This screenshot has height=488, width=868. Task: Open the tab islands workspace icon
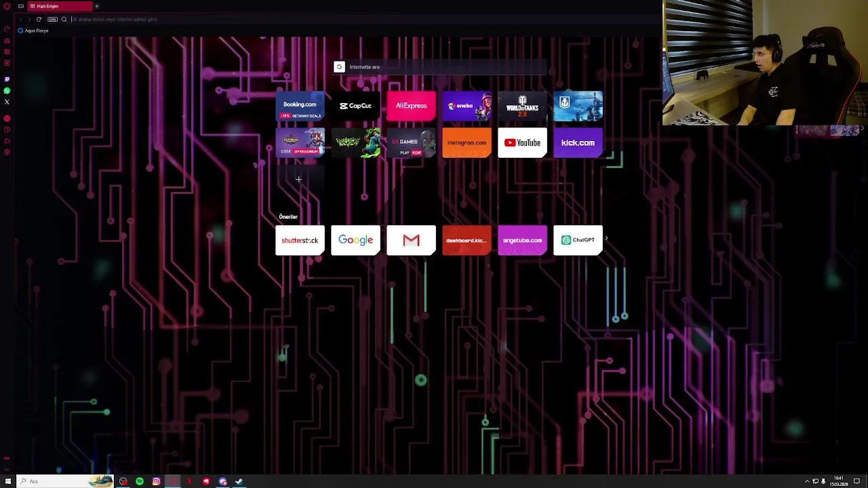point(20,6)
